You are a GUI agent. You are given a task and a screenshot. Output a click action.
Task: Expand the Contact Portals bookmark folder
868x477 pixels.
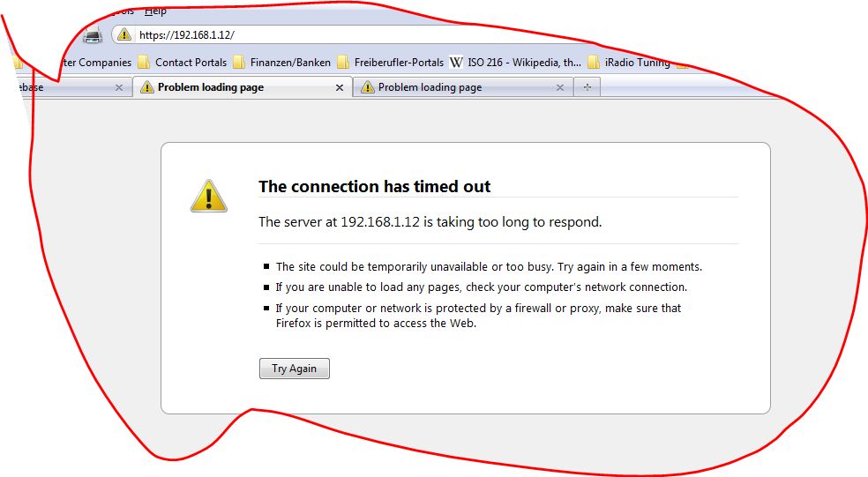pos(191,63)
